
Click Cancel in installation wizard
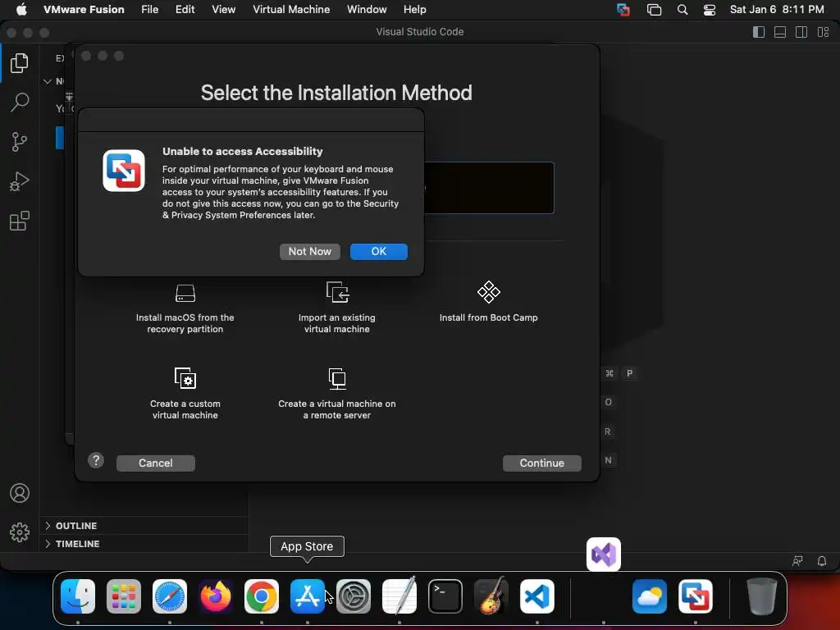pos(155,463)
